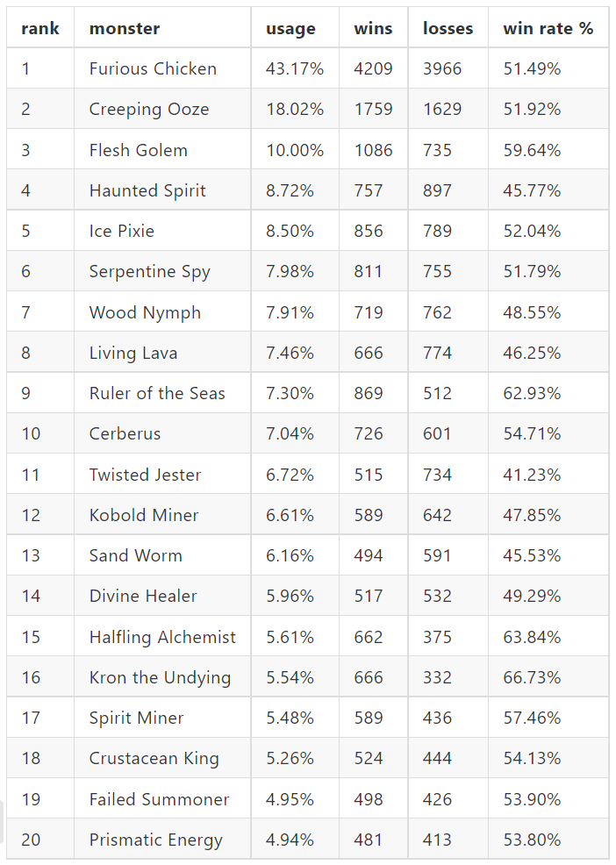
Task: Click the 'win rate %' column header
Action: point(548,28)
